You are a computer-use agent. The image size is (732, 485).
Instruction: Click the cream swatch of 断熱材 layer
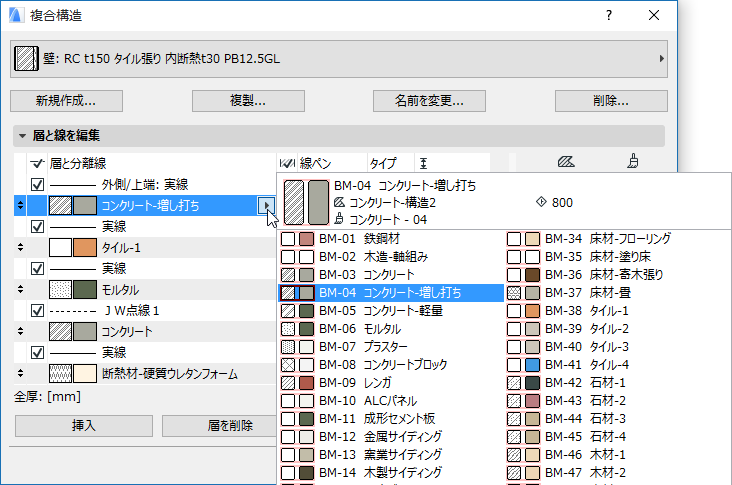tap(85, 373)
